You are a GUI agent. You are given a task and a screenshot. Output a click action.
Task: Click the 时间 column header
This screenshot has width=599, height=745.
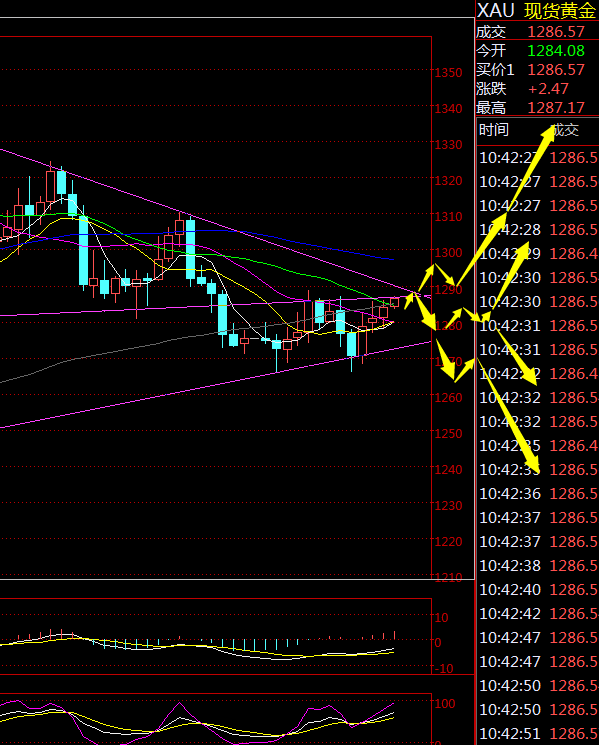[494, 130]
